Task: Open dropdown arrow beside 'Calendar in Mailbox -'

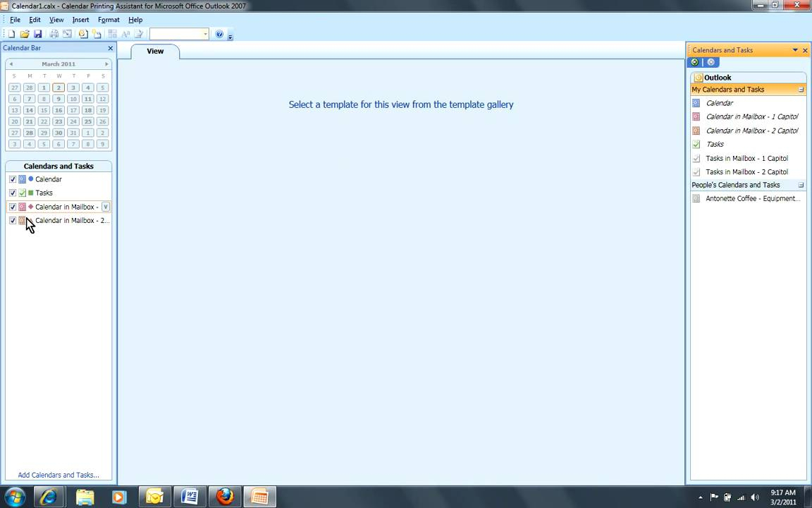Action: coord(106,207)
